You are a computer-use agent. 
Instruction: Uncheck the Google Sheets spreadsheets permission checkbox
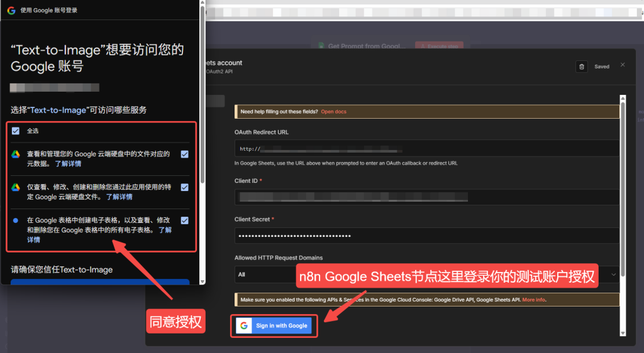[x=184, y=220]
